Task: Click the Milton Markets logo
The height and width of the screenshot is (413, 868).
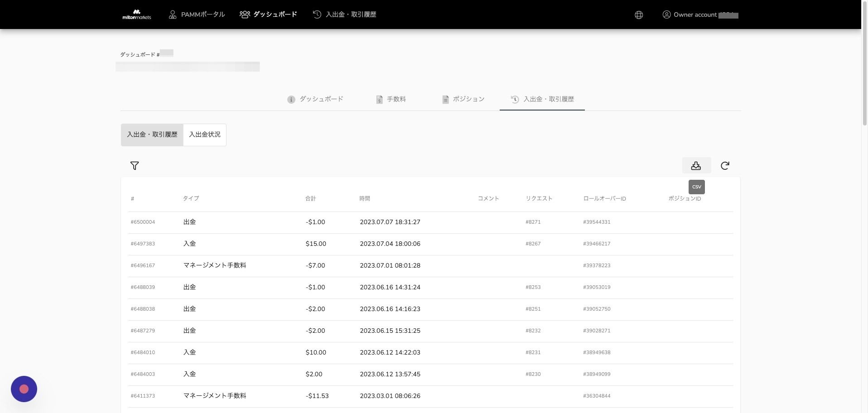Action: tap(136, 14)
